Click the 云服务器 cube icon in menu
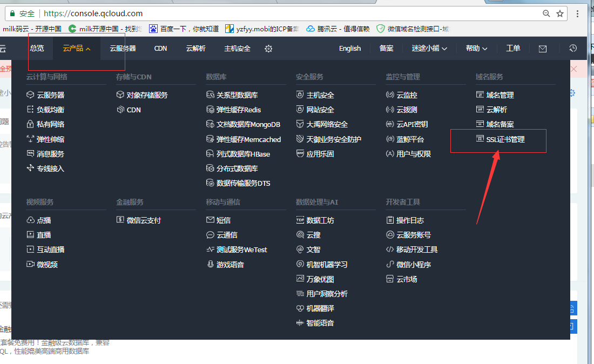Screen dimensions: 594x364 point(30,95)
